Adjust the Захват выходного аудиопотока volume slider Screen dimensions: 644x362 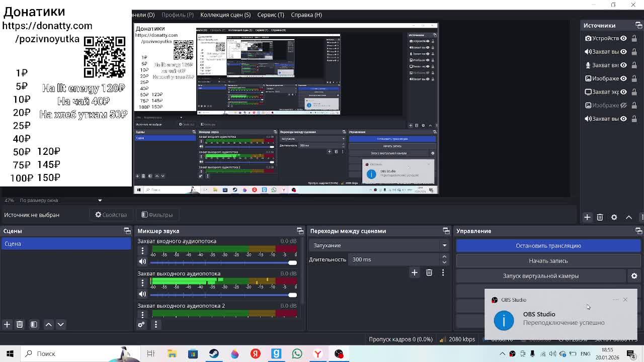223,295
